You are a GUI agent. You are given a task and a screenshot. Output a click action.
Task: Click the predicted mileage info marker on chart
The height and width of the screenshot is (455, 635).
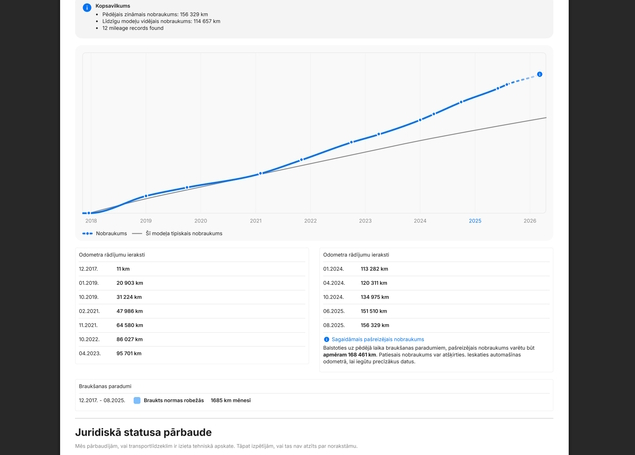click(539, 74)
